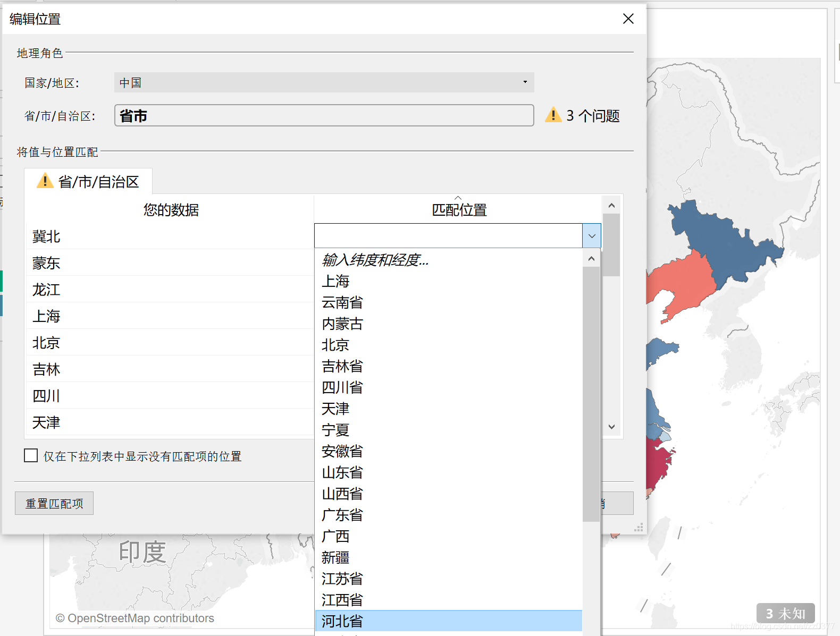Click the table scrollbar down arrow
This screenshot has height=636, width=840.
611,427
